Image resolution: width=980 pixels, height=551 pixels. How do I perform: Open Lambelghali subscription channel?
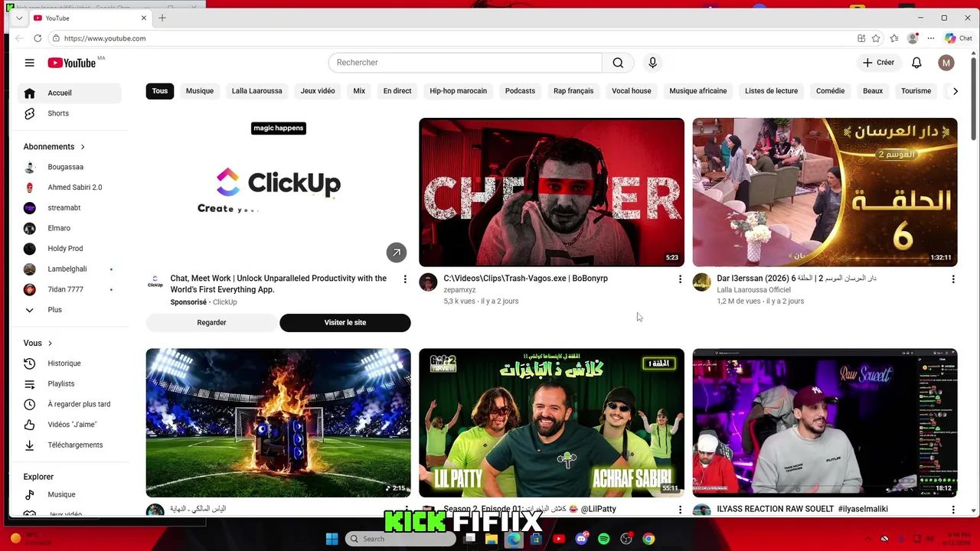click(x=69, y=269)
